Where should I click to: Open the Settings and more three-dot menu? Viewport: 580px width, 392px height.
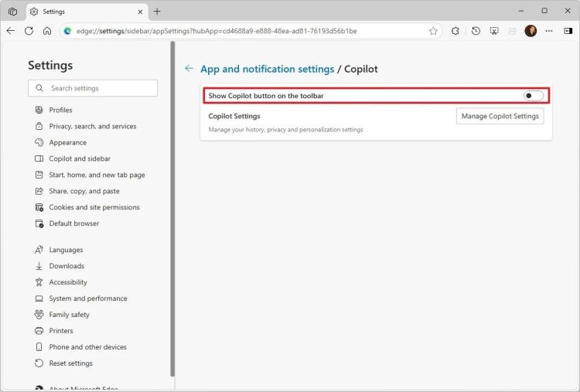click(x=549, y=31)
